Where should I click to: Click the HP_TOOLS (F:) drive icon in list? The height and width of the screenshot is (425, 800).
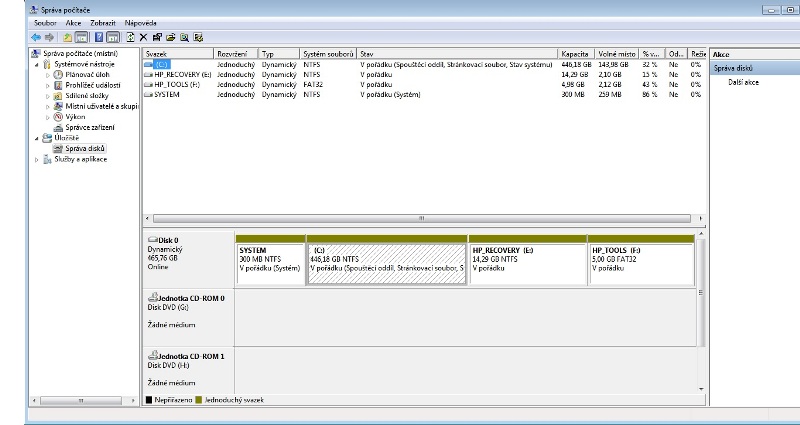148,85
